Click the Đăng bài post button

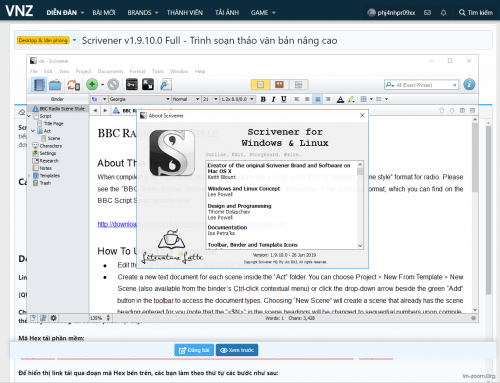click(194, 350)
